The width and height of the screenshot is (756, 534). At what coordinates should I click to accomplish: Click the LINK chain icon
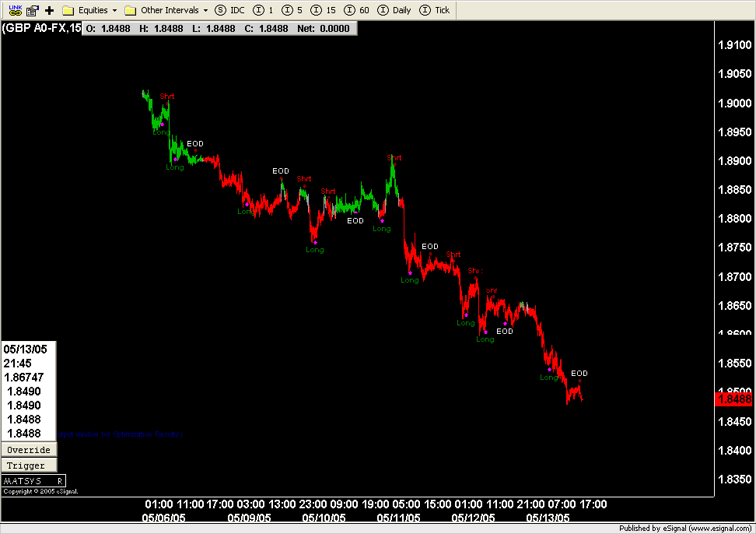click(15, 10)
